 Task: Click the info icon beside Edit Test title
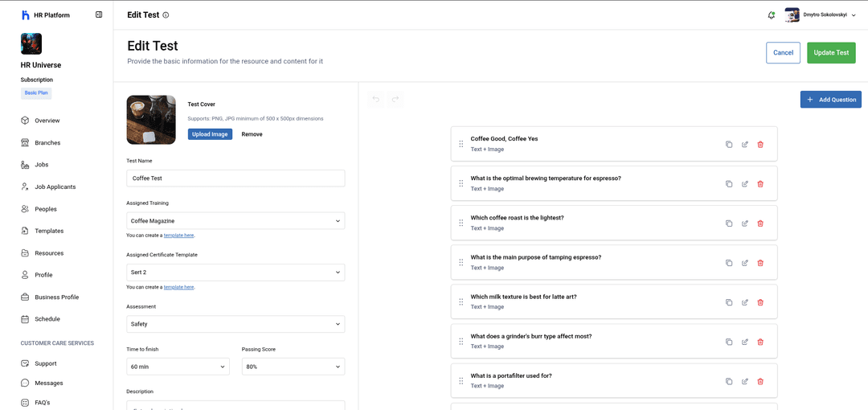tap(166, 15)
